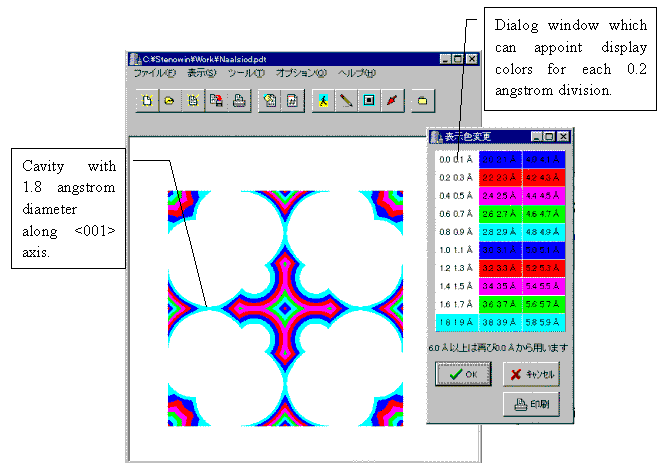
Task: Click the 表示色変更 dialog title bar icon
Action: coord(436,137)
